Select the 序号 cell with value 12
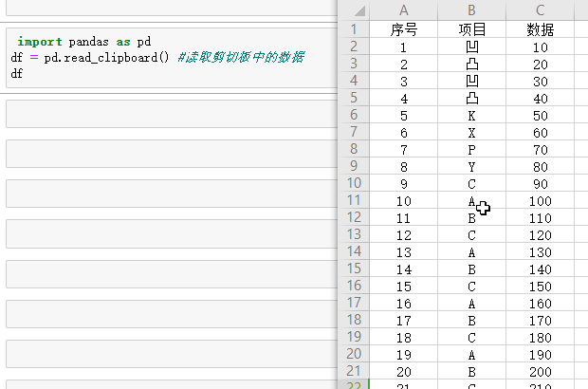This screenshot has width=588, height=389. 403,235
